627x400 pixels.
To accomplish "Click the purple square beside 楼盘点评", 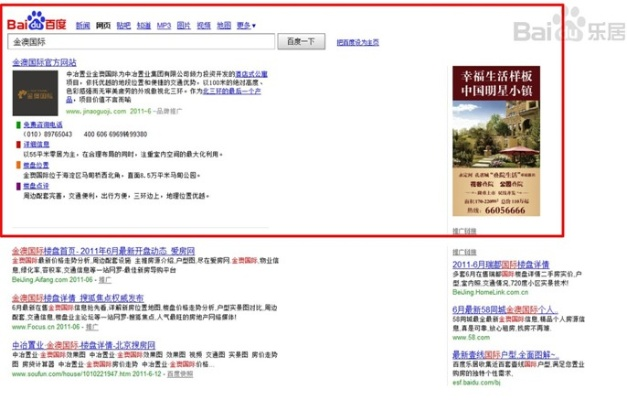I will click(18, 186).
